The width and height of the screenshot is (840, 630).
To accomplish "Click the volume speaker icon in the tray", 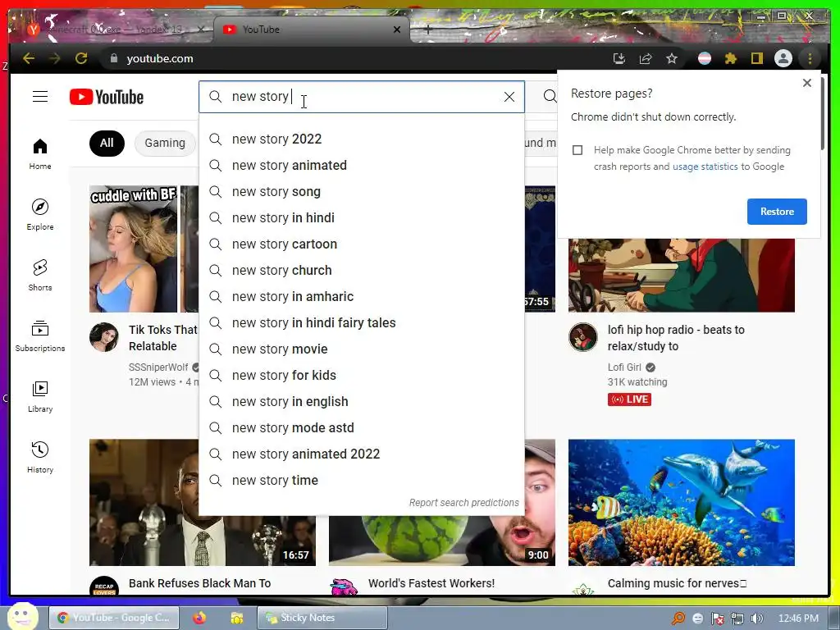I will [756, 619].
